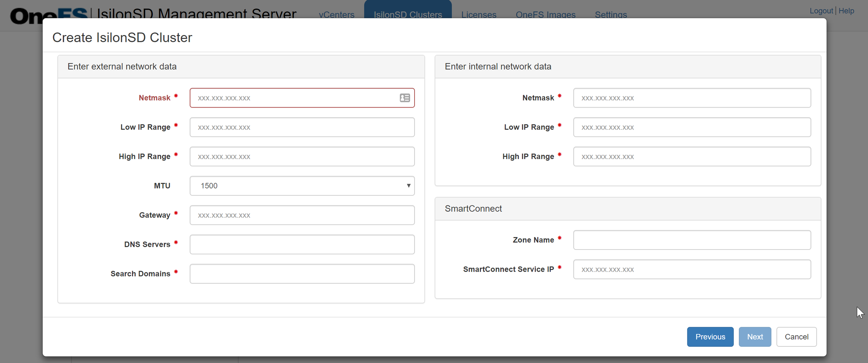
Task: Select the DNS Servers input field
Action: pyautogui.click(x=302, y=244)
